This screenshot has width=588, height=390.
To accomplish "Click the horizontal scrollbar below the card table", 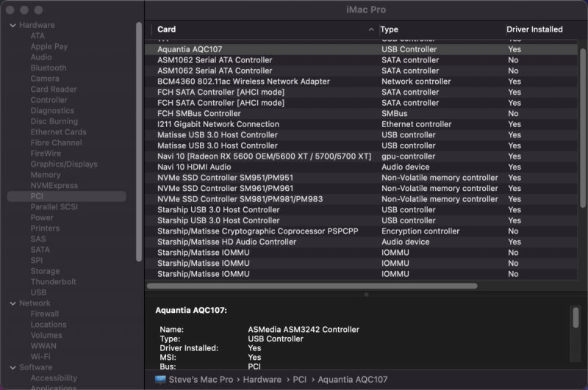I will point(312,286).
